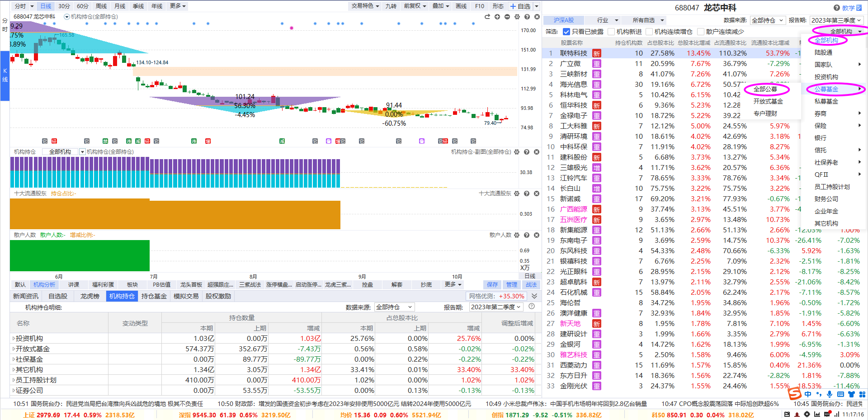
Task: Select 开放式基金 submenu item
Action: (768, 101)
